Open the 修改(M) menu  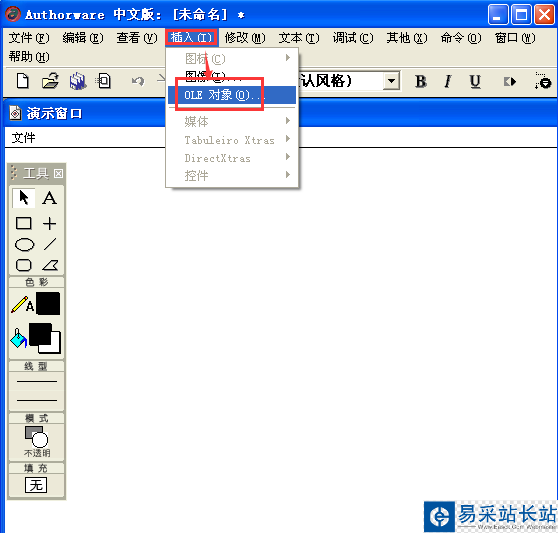245,38
